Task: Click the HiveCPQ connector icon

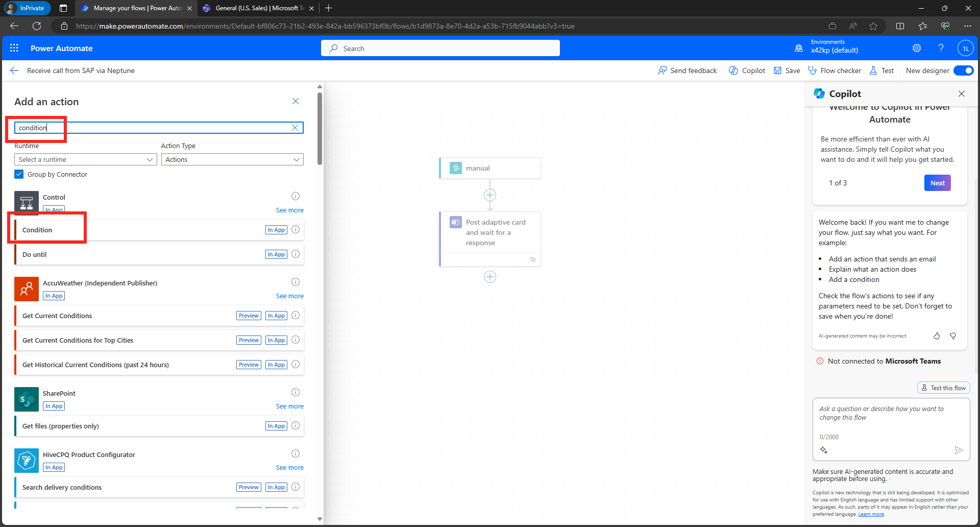Action: pos(27,461)
